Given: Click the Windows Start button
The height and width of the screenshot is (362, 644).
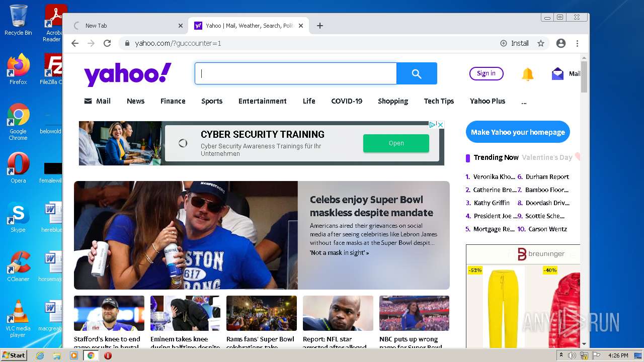Looking at the screenshot, I should click(14, 355).
